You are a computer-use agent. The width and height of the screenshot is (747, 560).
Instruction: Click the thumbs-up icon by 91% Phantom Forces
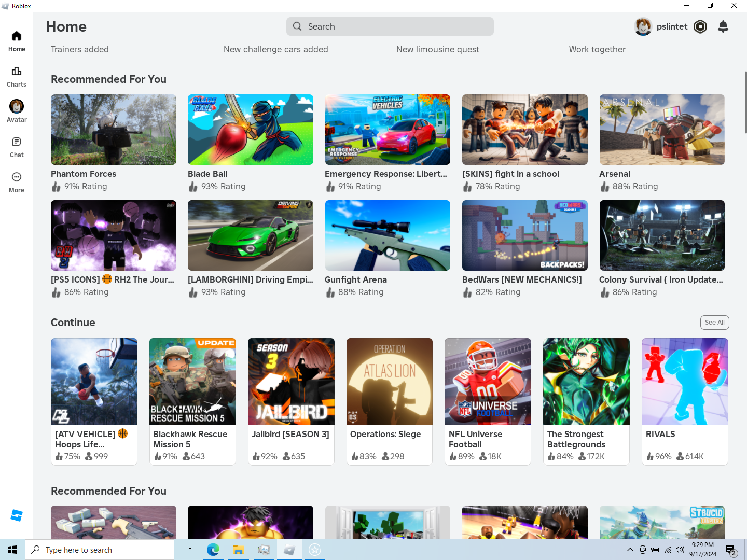[56, 187]
